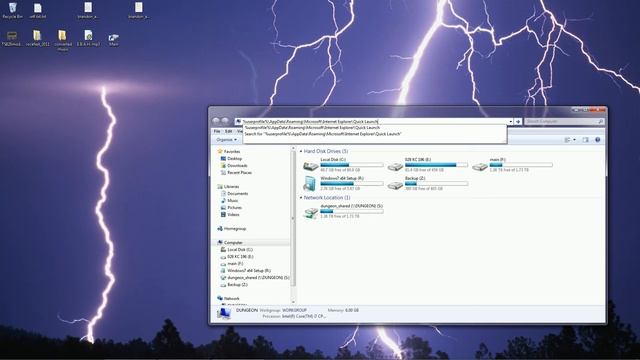
Task: Select the Backup (Z:) drive tile
Action: [427, 183]
